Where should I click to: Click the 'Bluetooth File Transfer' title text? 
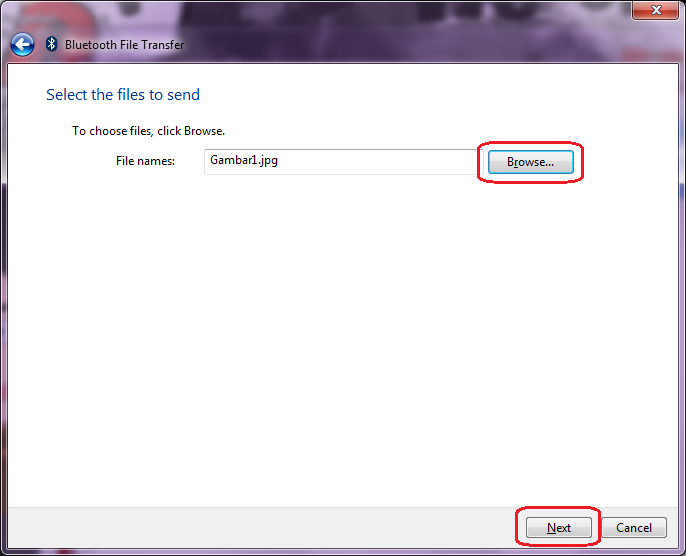click(125, 45)
